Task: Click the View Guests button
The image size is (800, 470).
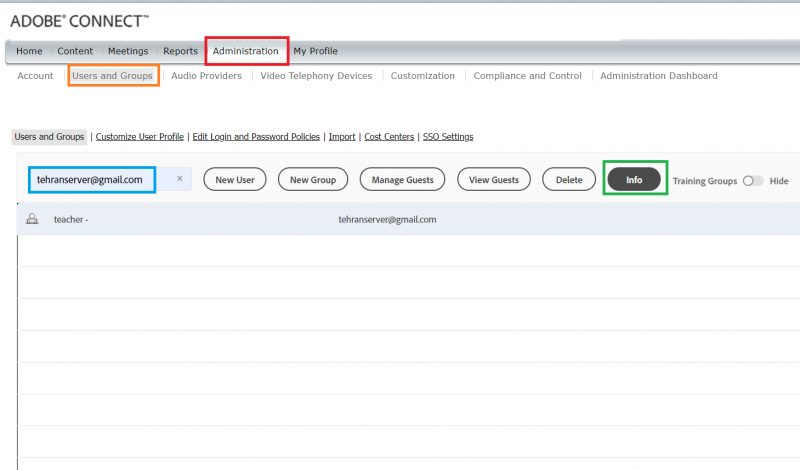Action: [x=494, y=180]
